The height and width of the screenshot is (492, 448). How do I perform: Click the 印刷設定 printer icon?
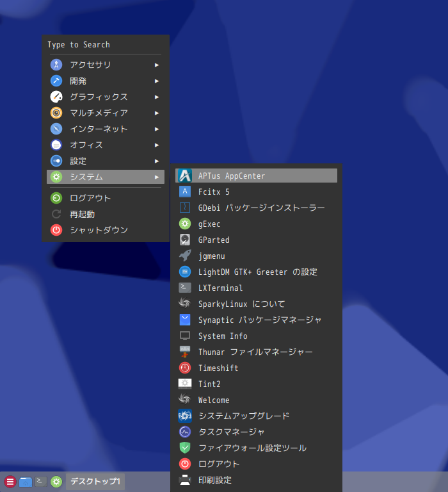(185, 480)
